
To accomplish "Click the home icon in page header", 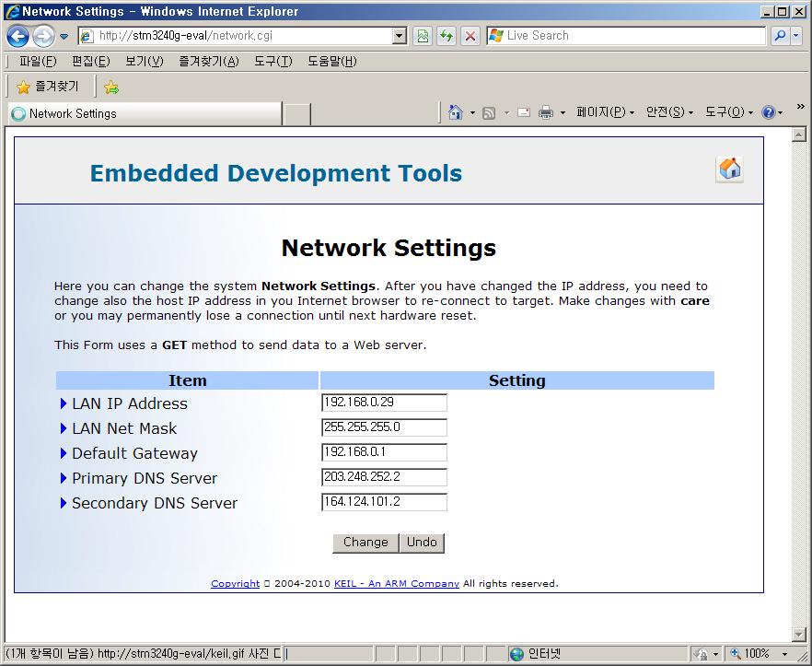I will coord(729,169).
